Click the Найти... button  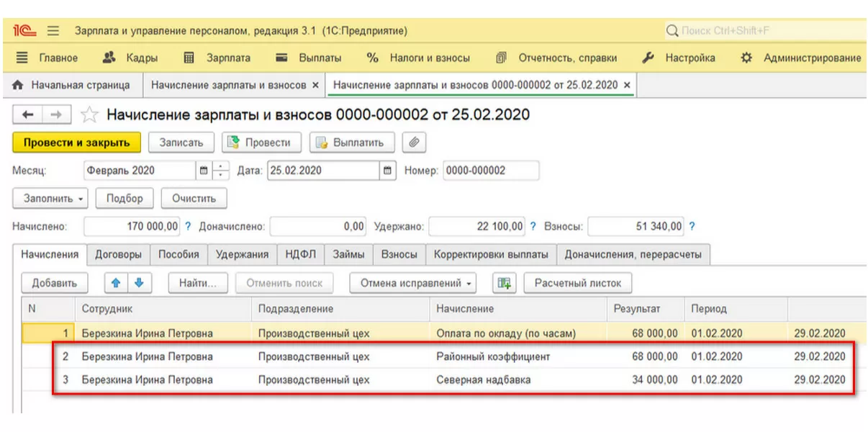coord(198,283)
